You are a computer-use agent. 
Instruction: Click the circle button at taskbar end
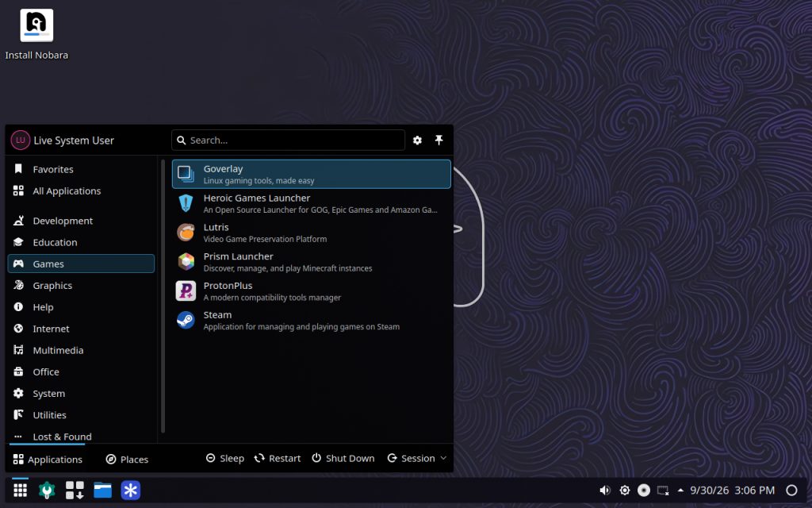click(792, 491)
